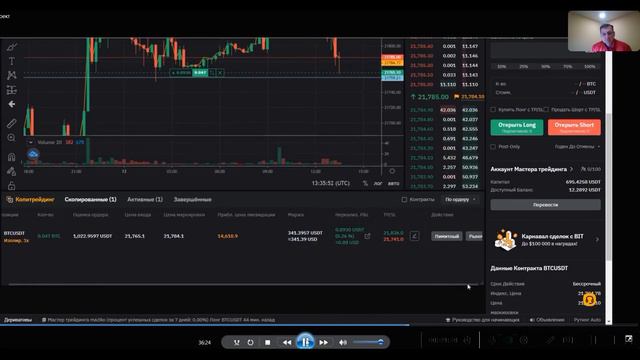This screenshot has height=360, width=640.
Task: Open the По ордеру dropdown
Action: coord(460,200)
